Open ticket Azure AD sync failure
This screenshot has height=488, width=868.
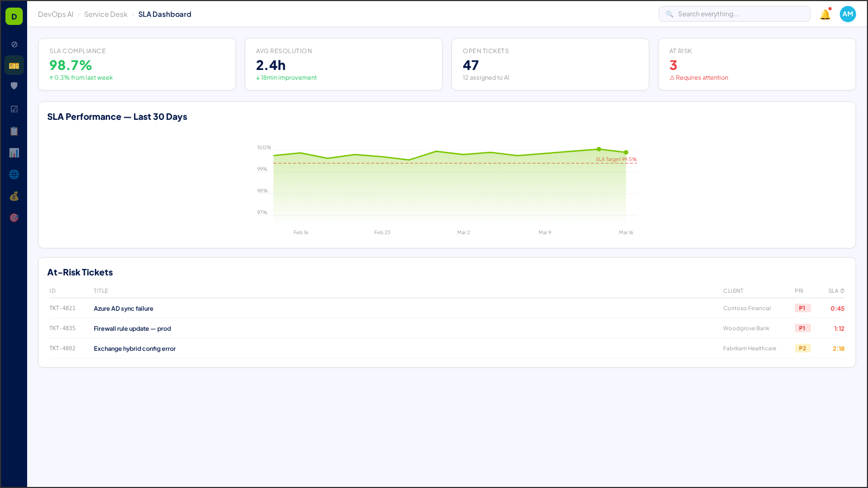(124, 308)
